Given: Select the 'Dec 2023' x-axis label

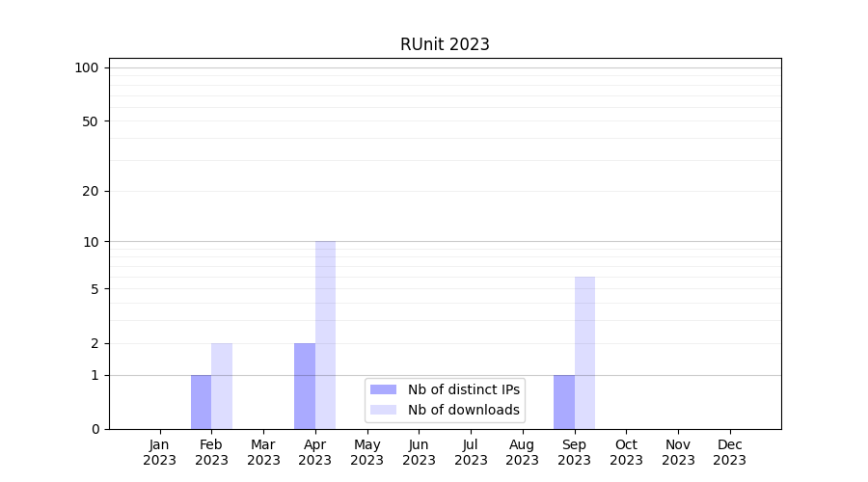Looking at the screenshot, I should (730, 452).
